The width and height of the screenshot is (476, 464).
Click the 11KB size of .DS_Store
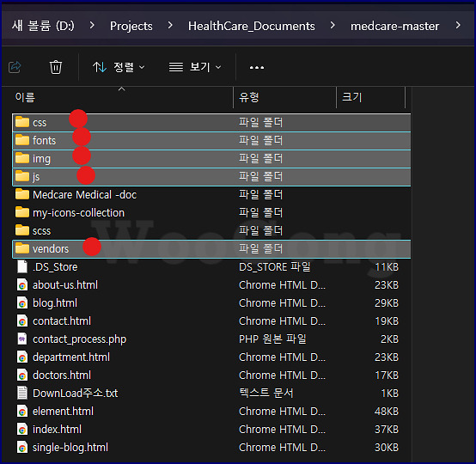(x=387, y=266)
